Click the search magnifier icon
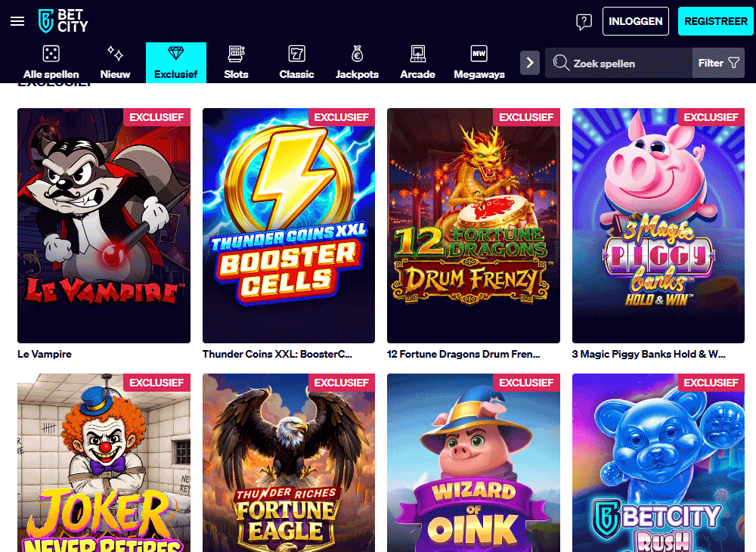 click(x=561, y=63)
